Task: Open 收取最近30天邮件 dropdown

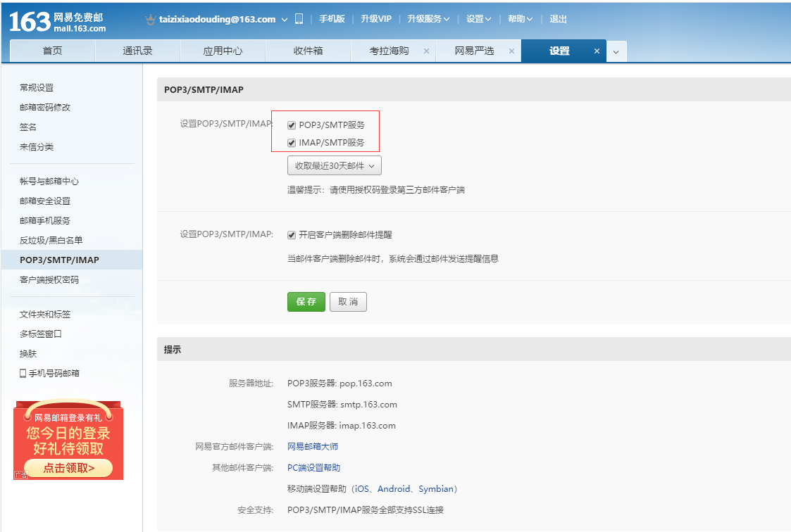Action: [334, 166]
